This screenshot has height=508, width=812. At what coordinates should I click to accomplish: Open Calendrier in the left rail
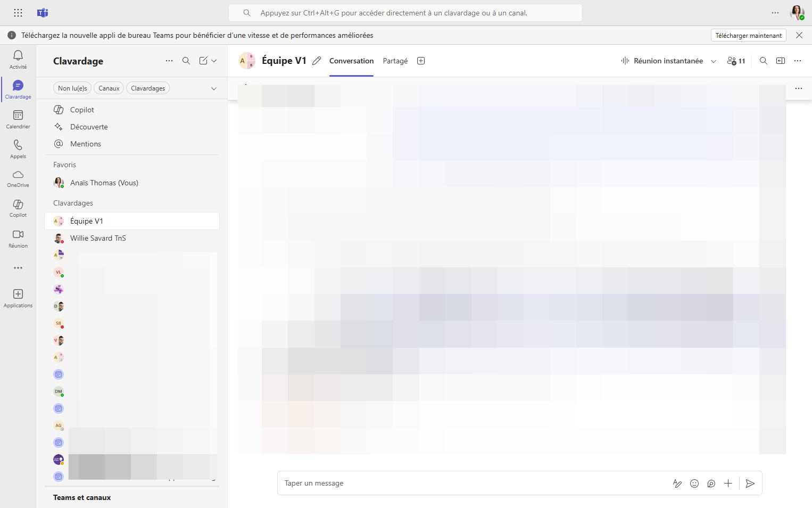click(x=18, y=119)
